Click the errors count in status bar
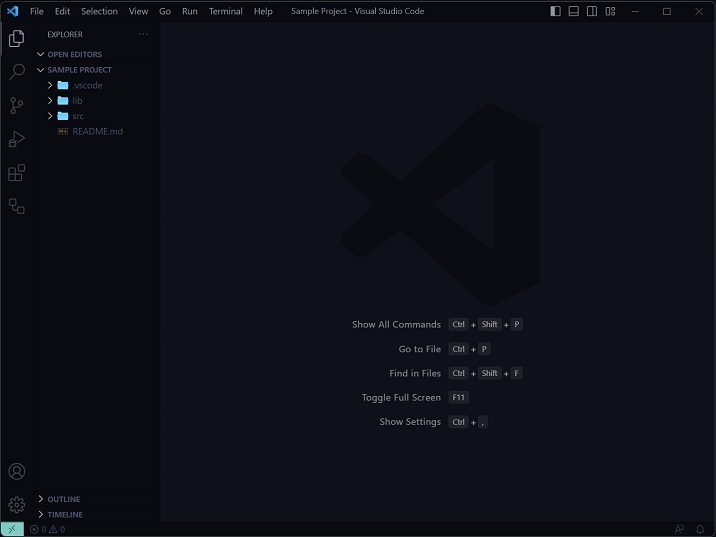 [38, 529]
